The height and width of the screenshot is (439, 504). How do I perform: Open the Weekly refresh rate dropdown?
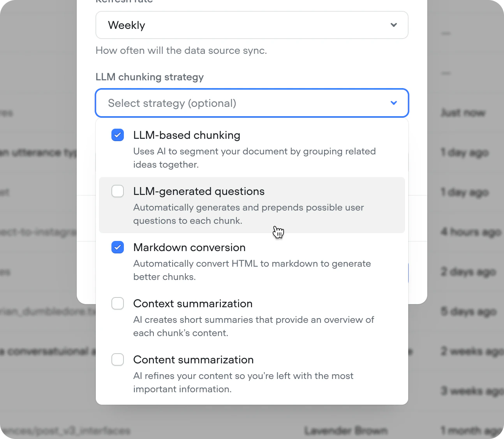(252, 25)
